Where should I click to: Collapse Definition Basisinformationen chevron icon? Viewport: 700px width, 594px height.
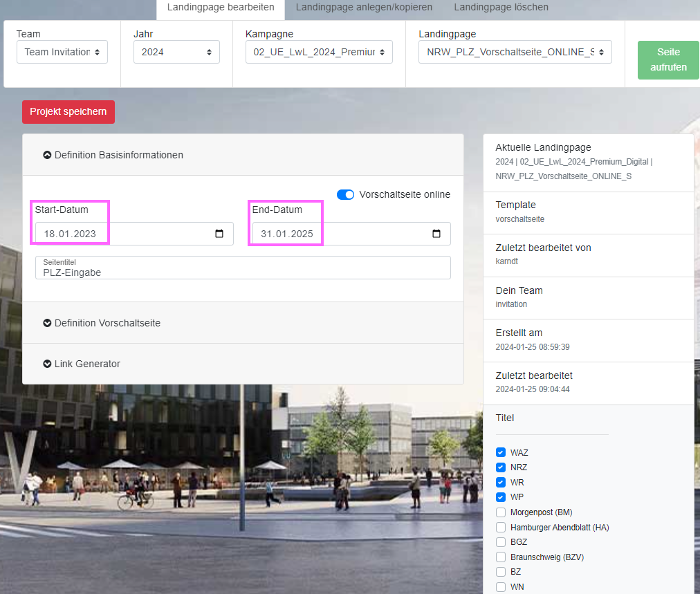pyautogui.click(x=47, y=155)
